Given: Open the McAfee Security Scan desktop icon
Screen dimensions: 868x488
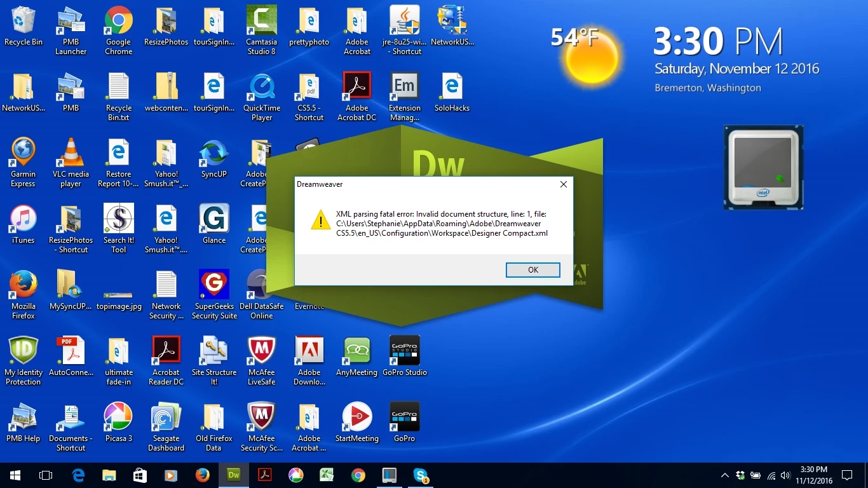Looking at the screenshot, I should click(x=261, y=427).
